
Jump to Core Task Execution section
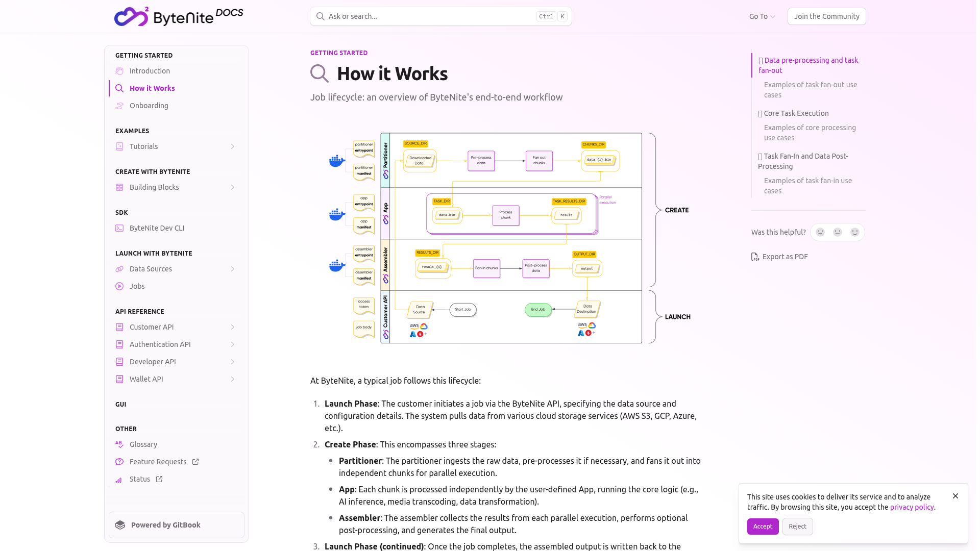point(793,113)
